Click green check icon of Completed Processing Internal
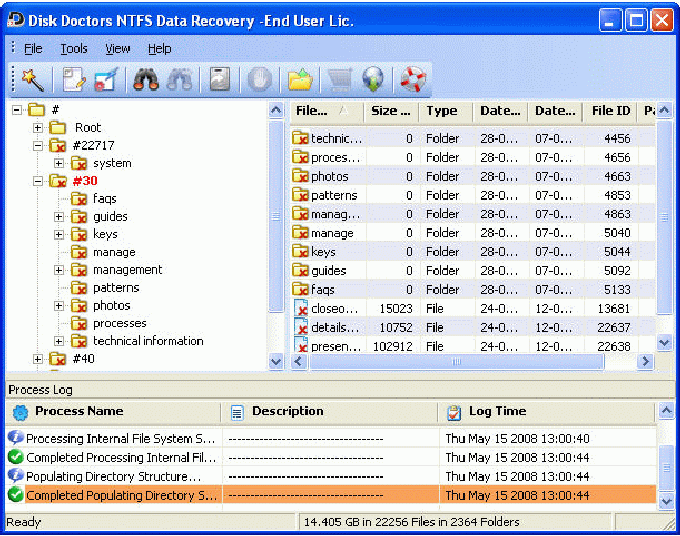This screenshot has width=680, height=536. [x=16, y=457]
